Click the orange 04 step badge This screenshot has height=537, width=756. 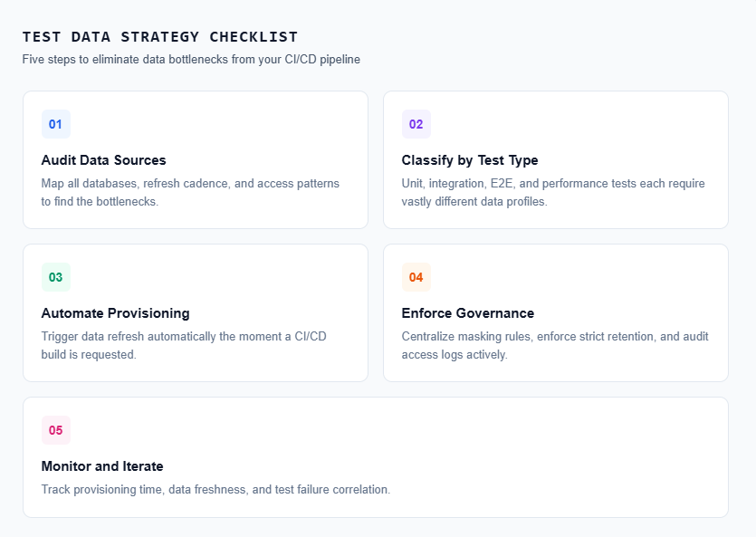click(416, 277)
